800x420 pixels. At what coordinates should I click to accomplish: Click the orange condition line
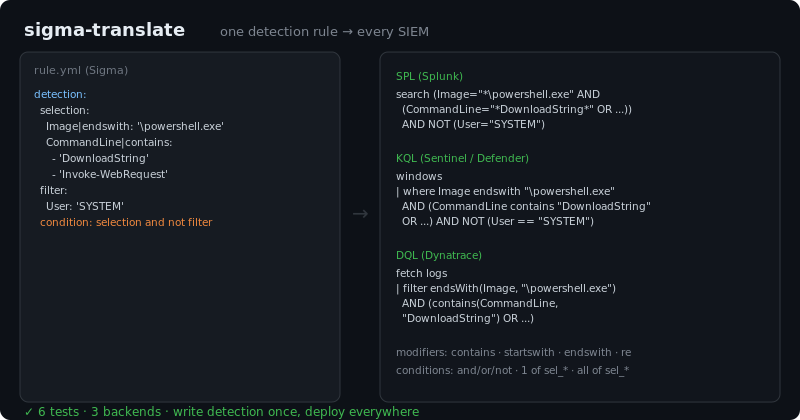pos(126,223)
